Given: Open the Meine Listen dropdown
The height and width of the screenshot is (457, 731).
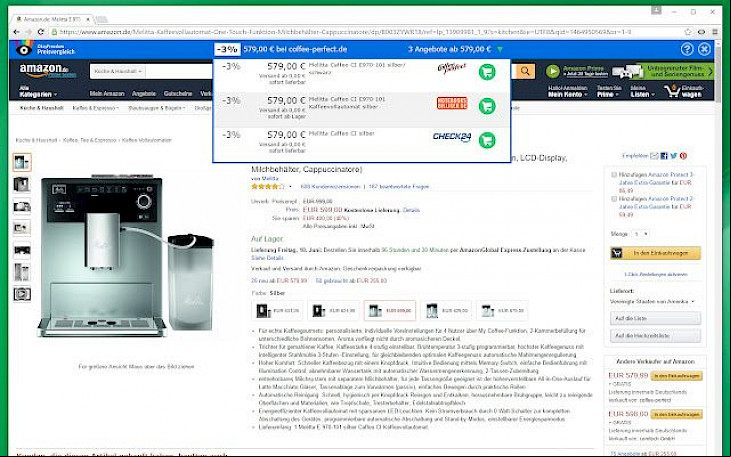Looking at the screenshot, I should point(641,91).
